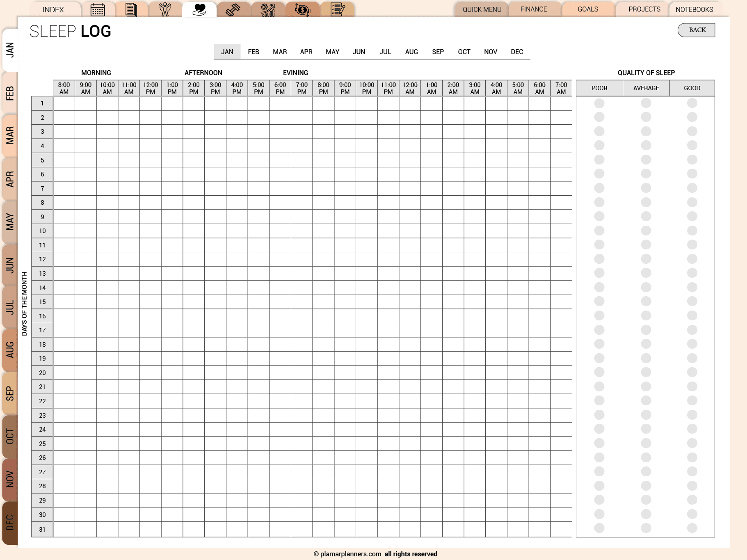Click the row number 16 label
747x560 pixels.
[x=42, y=316]
